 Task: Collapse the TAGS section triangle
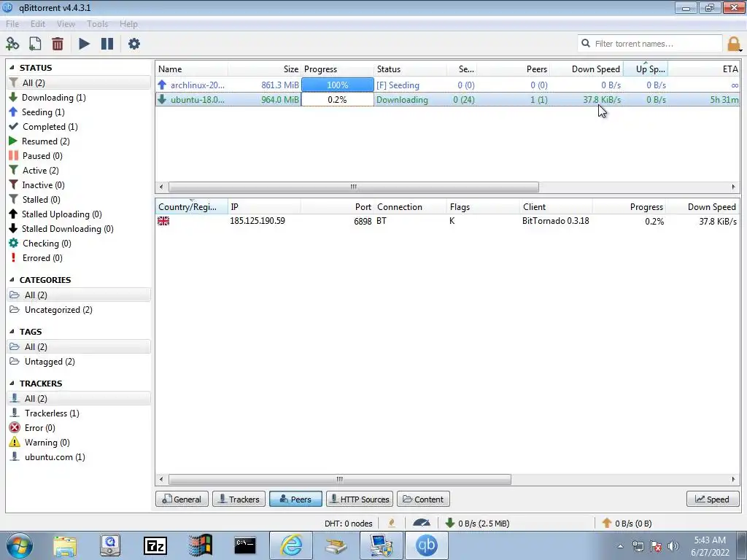12,332
